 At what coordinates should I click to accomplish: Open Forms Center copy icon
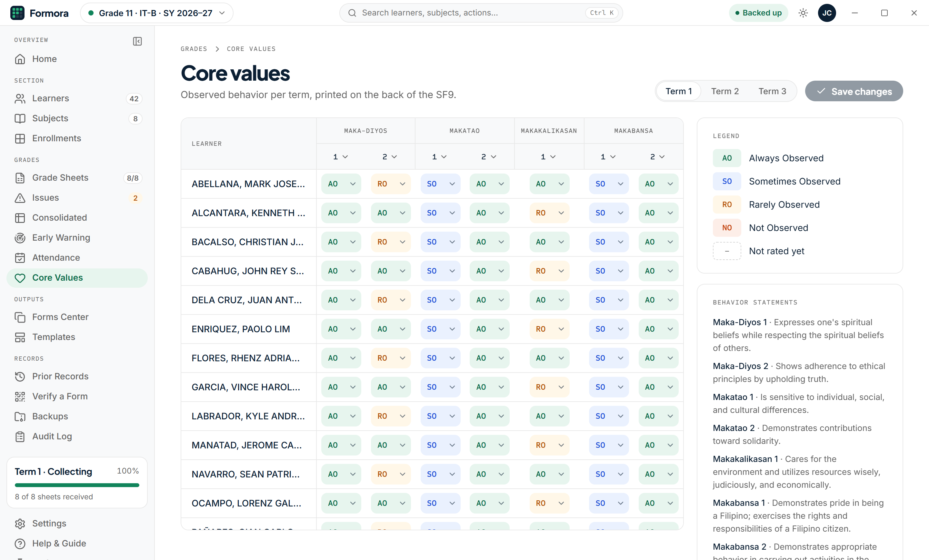coord(20,317)
